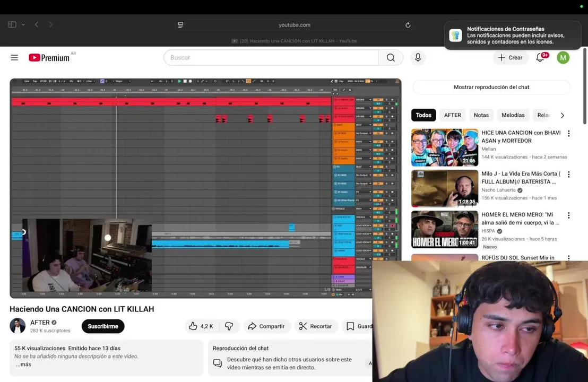Focus the Buscar search box
Viewport: 588px width, 382px height.
point(271,57)
